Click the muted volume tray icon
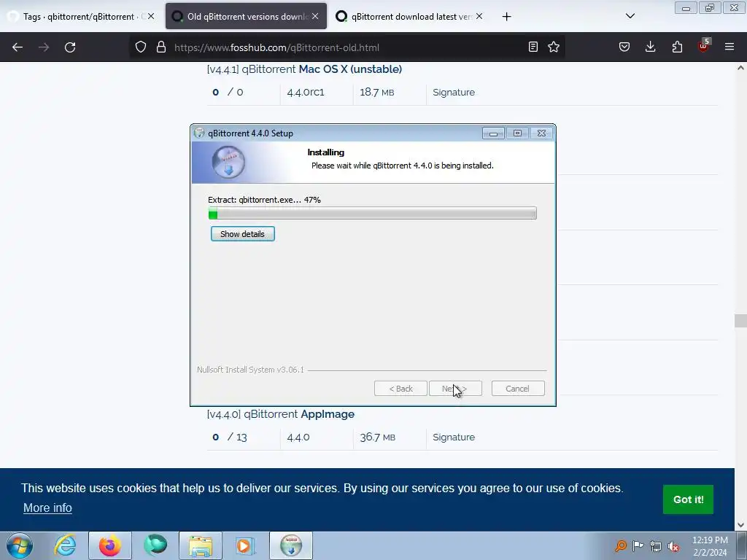Viewport: 747px width, 560px height. click(x=673, y=546)
